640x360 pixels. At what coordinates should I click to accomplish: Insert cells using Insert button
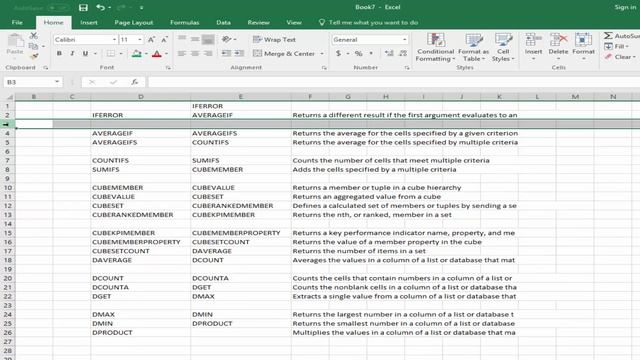(533, 47)
